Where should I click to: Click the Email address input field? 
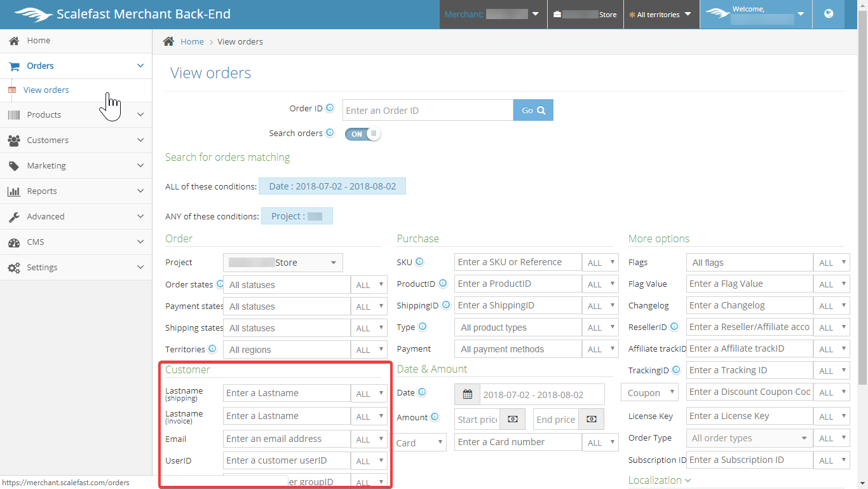click(287, 439)
